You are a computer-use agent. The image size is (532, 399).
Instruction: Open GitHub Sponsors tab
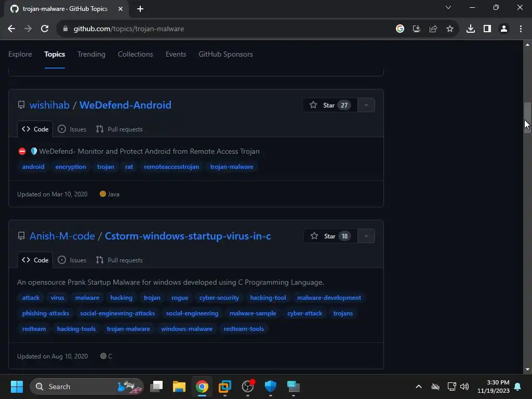point(225,54)
